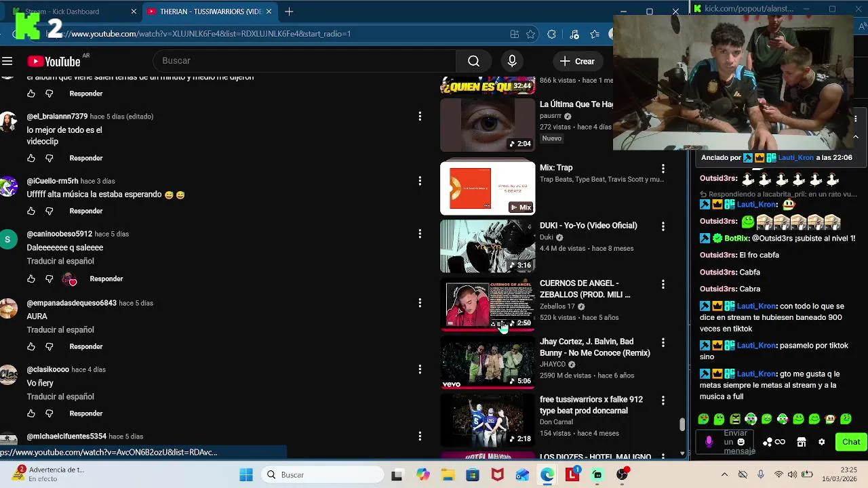The height and width of the screenshot is (488, 868).
Task: Collapse the pinned message in Kick chat
Action: tap(856, 136)
